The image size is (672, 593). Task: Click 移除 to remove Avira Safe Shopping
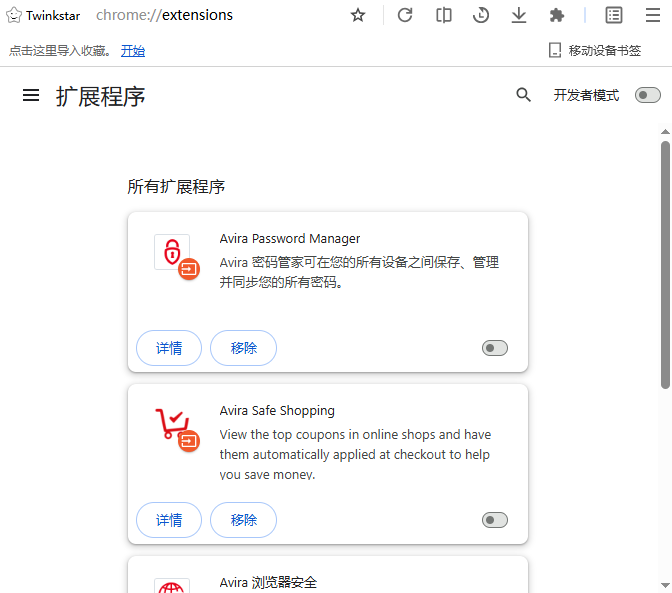pos(243,520)
